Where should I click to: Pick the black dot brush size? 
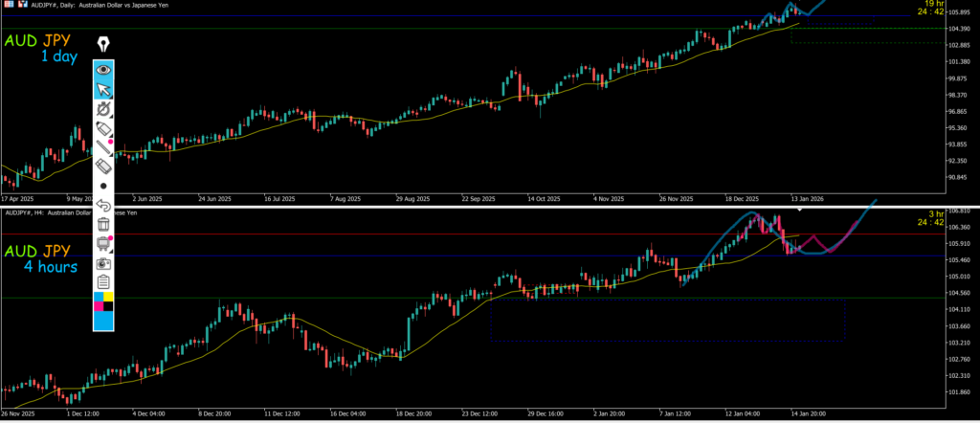click(x=103, y=186)
